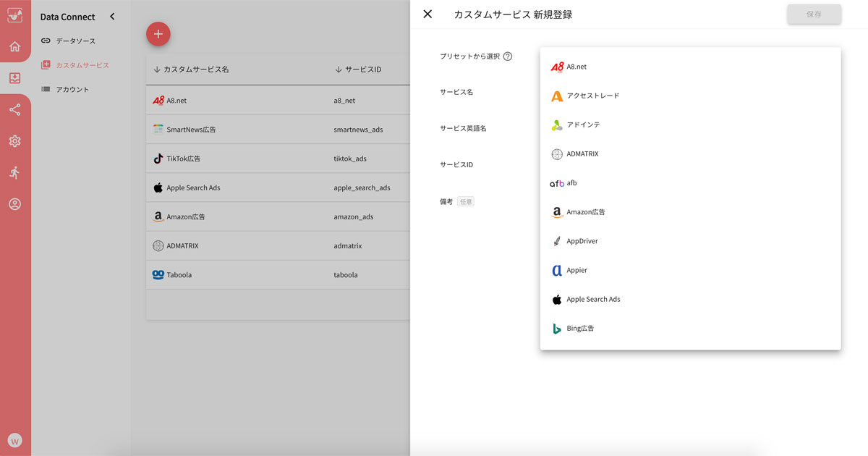Click the Taboola row in the table
Image resolution: width=868 pixels, height=456 pixels.
tap(278, 275)
